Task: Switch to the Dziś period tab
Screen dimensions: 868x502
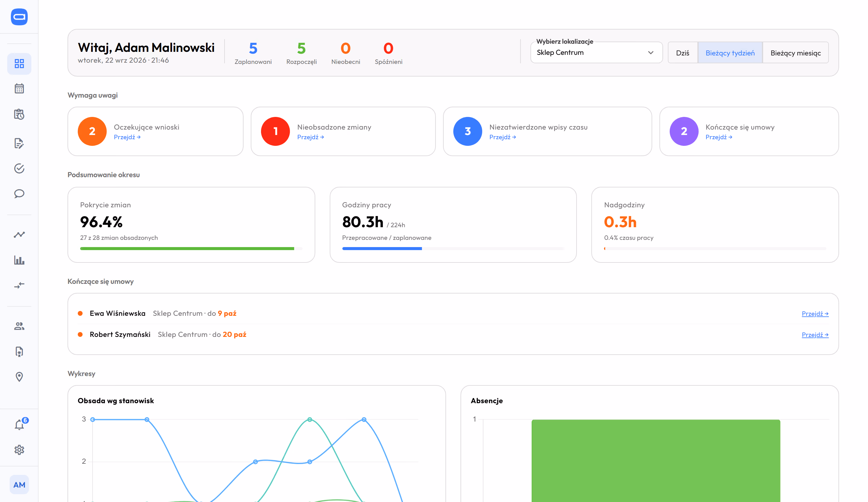Action: (682, 53)
